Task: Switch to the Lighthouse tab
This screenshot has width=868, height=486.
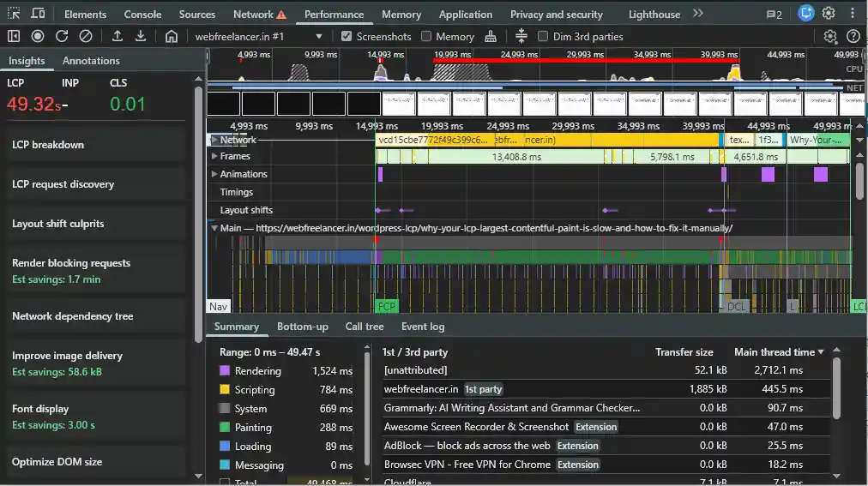Action: point(654,14)
